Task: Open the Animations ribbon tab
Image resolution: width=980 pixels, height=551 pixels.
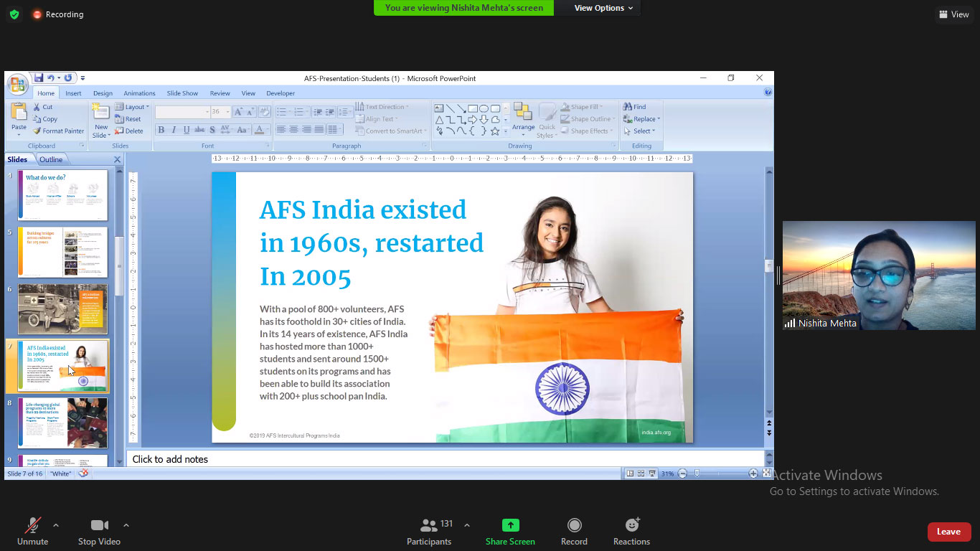Action: point(139,93)
